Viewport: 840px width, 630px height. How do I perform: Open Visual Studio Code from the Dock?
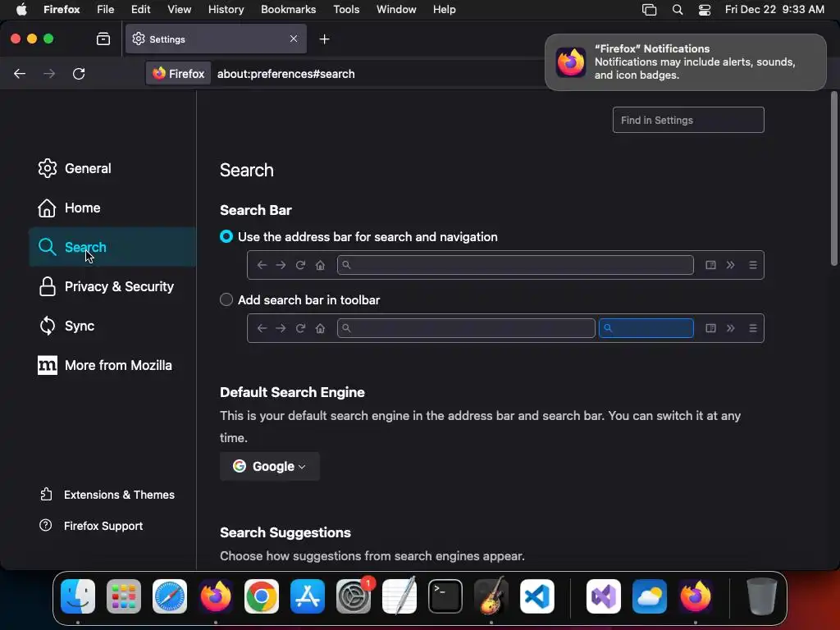point(537,596)
